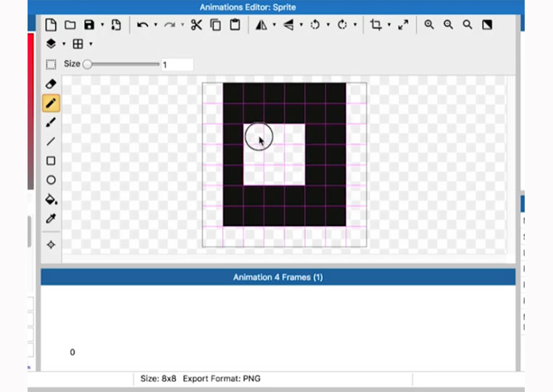Click the layers stack icon
Viewport: 553px width, 392px height.
tap(51, 43)
